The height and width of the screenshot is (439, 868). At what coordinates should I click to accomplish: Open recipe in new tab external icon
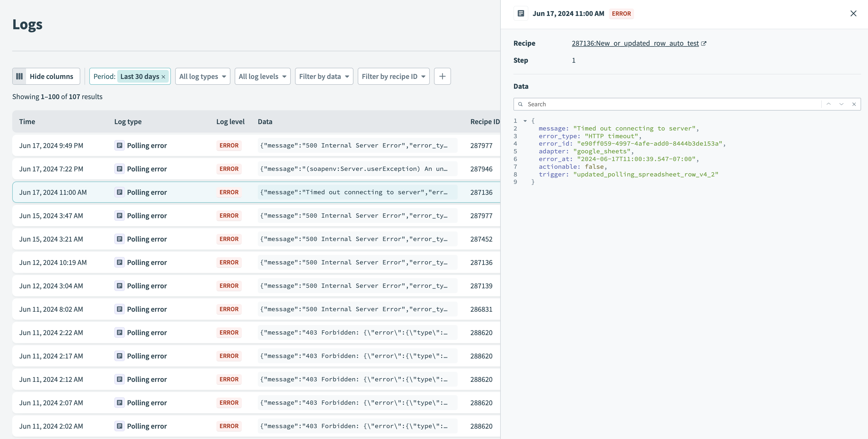tap(703, 44)
